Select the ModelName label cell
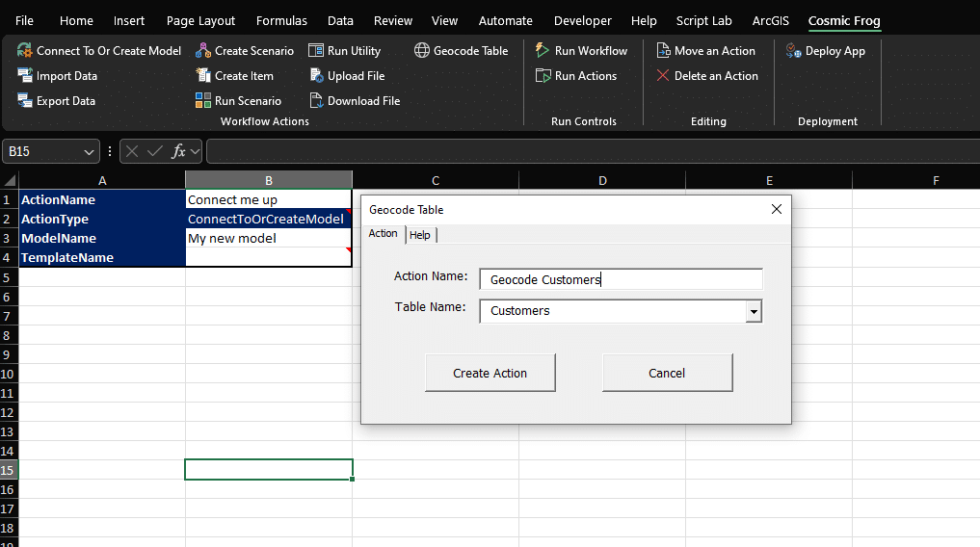980x547 pixels. point(102,239)
